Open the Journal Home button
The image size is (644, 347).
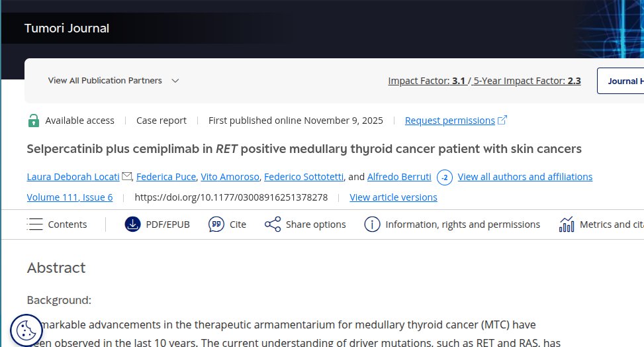coord(622,81)
